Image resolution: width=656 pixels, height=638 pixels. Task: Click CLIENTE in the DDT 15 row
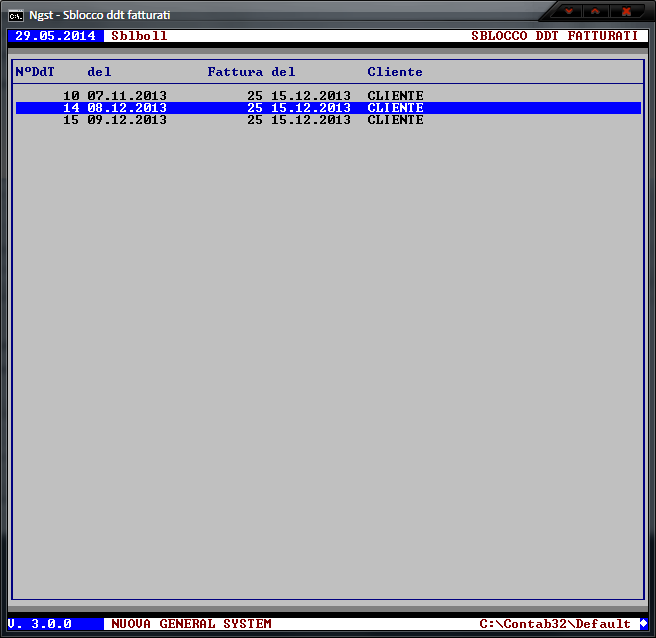[x=395, y=120]
